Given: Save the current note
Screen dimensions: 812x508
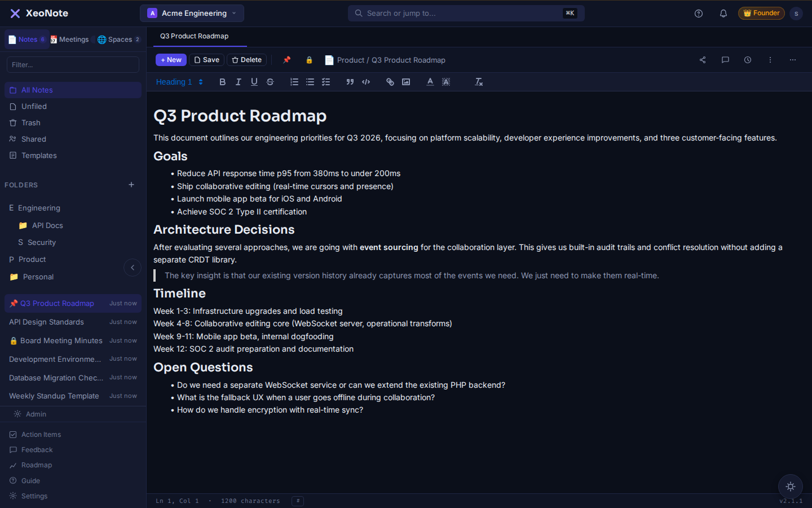Looking at the screenshot, I should pos(206,60).
